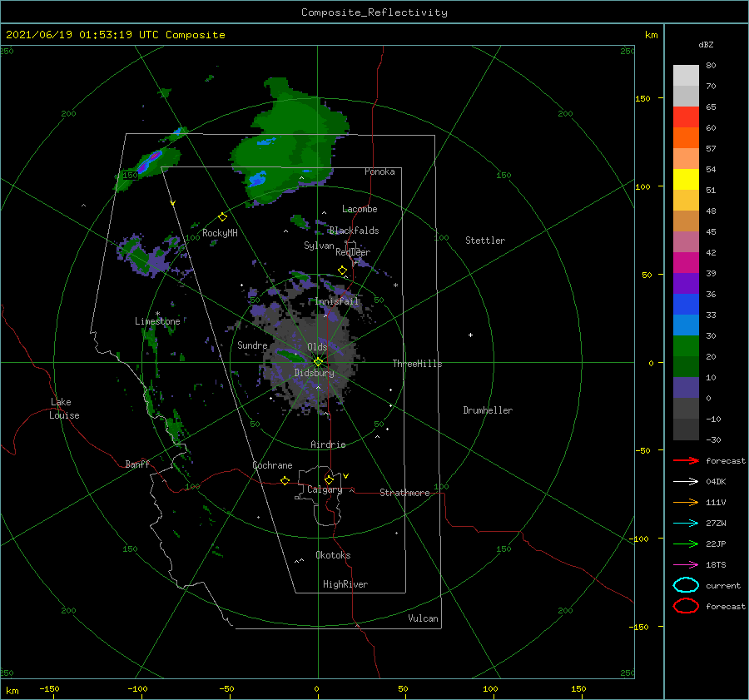
Task: Click the Lake Louise label
Action: point(64,409)
